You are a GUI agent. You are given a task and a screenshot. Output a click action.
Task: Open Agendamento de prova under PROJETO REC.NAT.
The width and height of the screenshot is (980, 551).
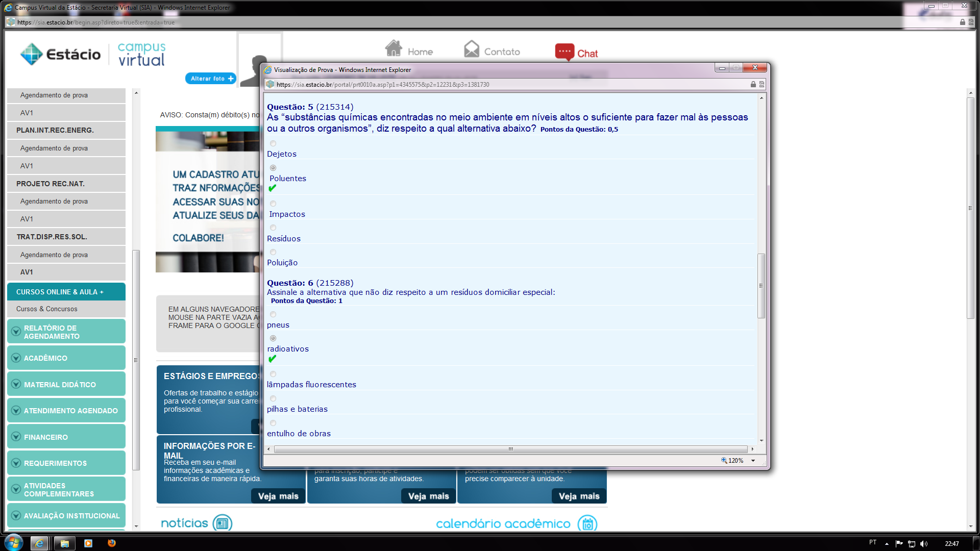pyautogui.click(x=66, y=201)
